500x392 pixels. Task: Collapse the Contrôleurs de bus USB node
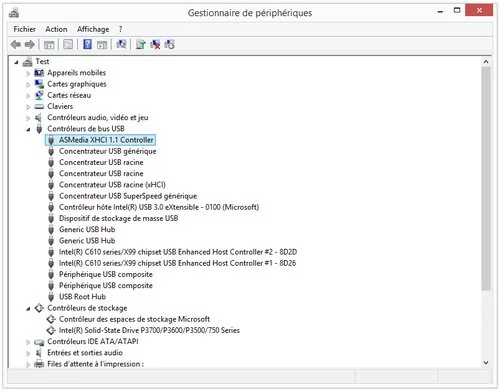pos(28,129)
